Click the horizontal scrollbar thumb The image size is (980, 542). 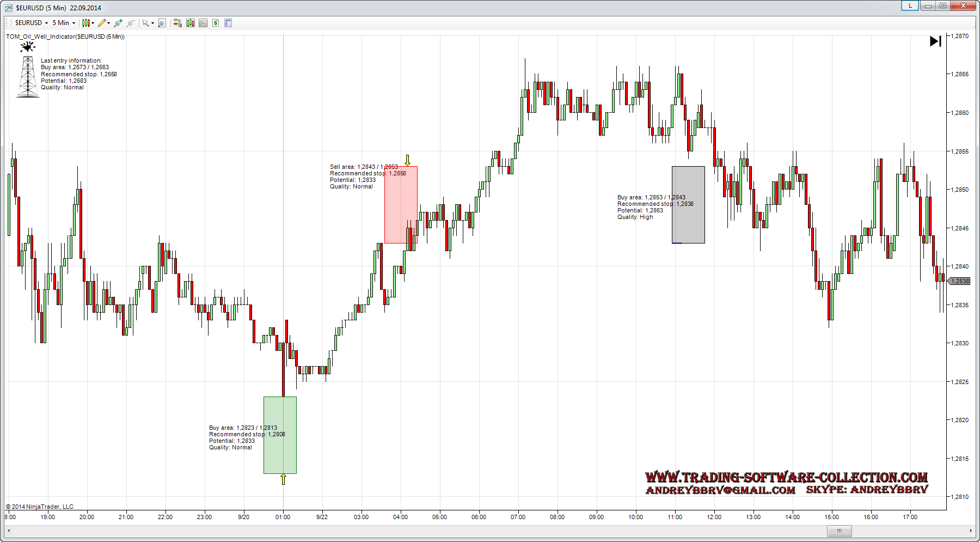[839, 531]
